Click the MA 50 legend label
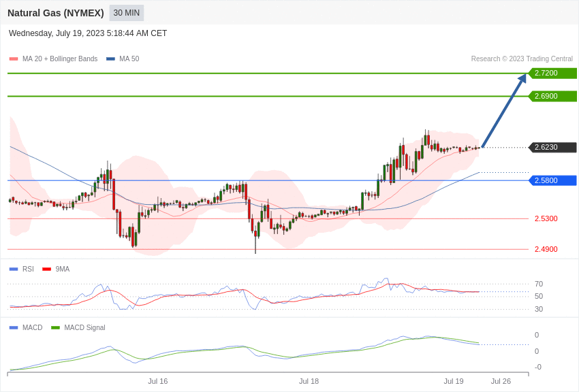This screenshot has height=392, width=579. click(129, 59)
